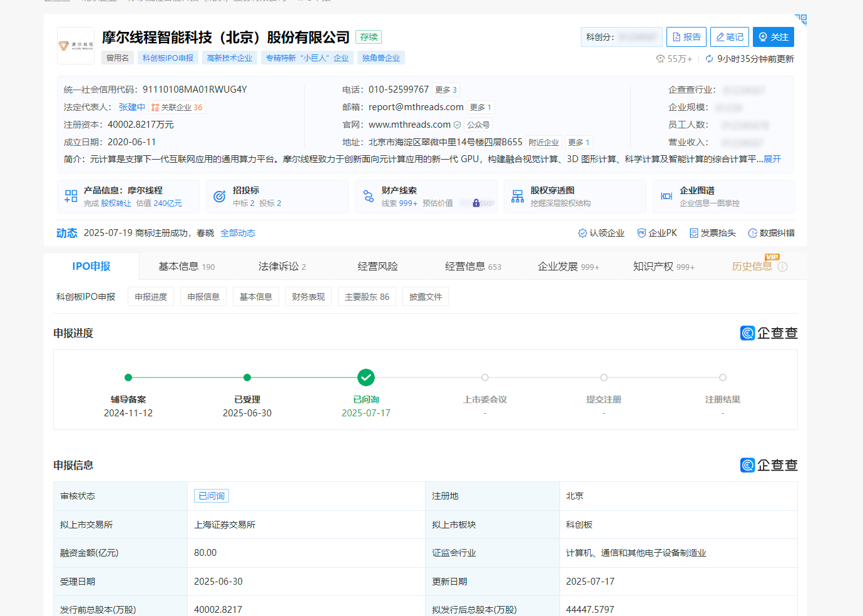This screenshot has height=616, width=863.
Task: Expand 更多 1 email addresses
Action: 480,107
